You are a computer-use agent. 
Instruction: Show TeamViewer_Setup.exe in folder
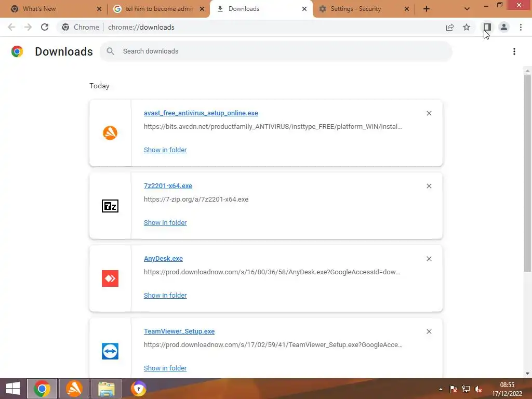pyautogui.click(x=165, y=368)
